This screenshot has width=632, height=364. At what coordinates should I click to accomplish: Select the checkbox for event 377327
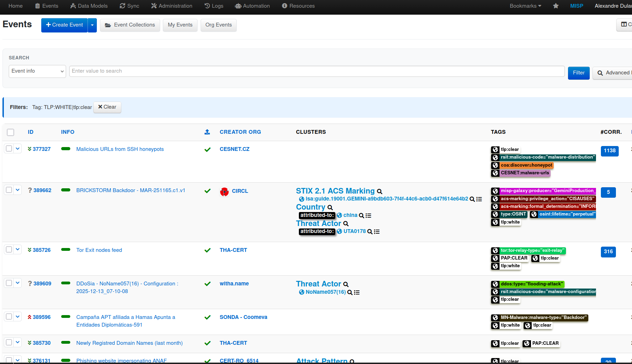point(9,148)
